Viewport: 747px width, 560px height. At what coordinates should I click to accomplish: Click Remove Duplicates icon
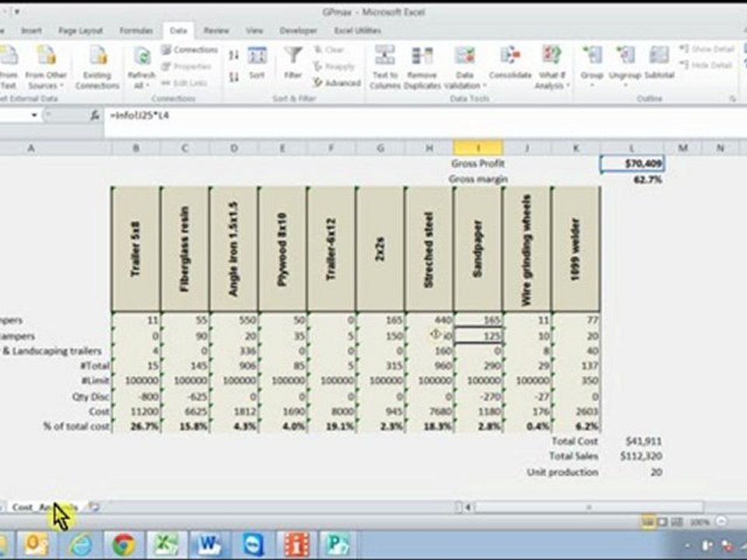422,67
